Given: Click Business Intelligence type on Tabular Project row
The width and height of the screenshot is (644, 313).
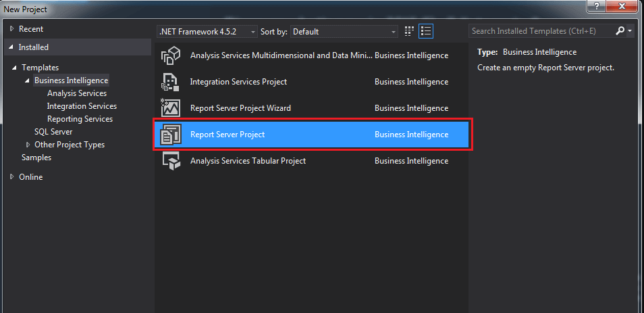Looking at the screenshot, I should click(x=412, y=161).
